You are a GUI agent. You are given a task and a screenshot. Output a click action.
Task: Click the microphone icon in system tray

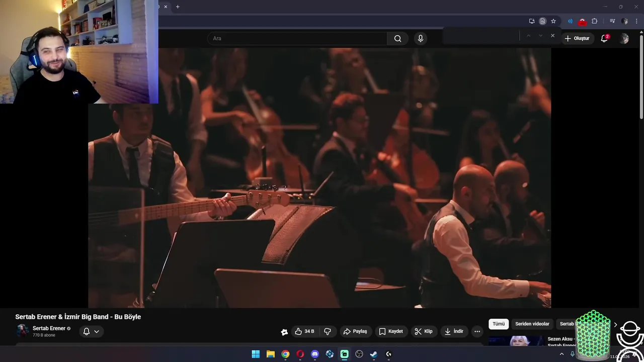(x=573, y=354)
